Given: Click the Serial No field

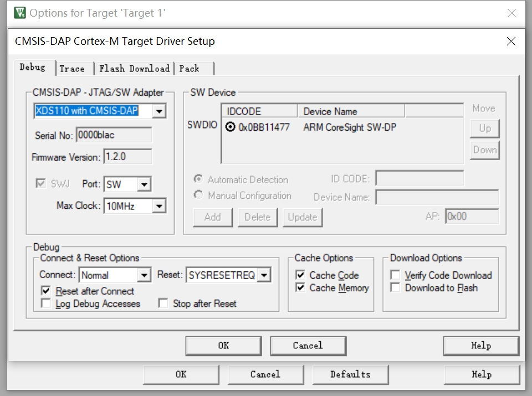Looking at the screenshot, I should coord(114,135).
